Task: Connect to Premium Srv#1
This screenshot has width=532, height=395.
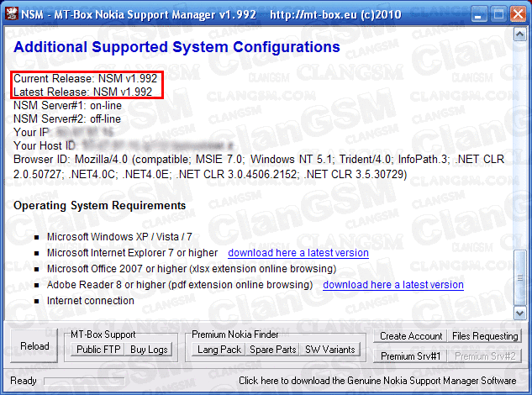Action: tap(410, 356)
